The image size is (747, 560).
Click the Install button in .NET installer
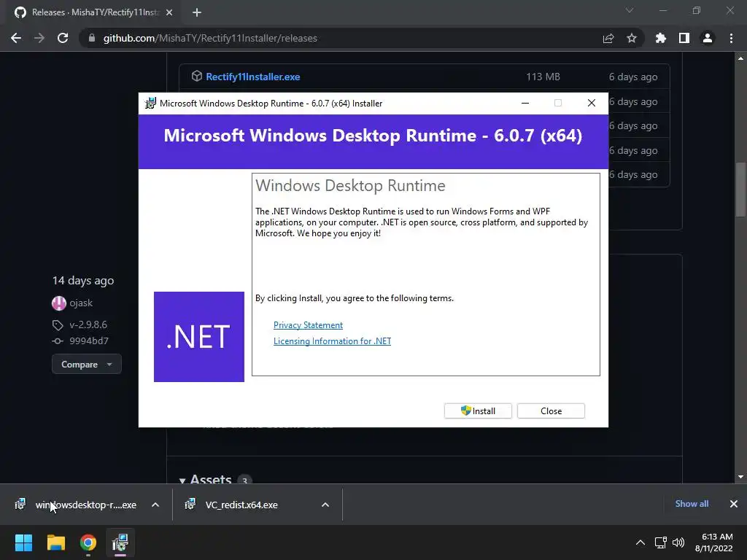(478, 411)
